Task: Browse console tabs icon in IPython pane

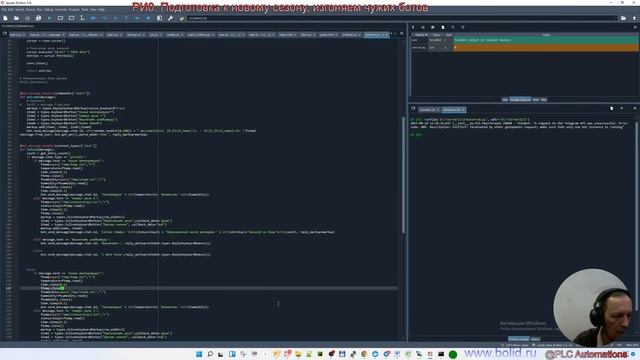Action: 413,109
